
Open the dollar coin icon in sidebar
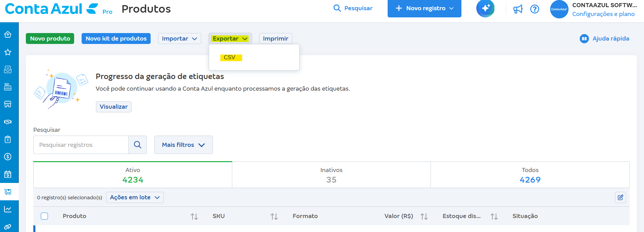point(8,157)
